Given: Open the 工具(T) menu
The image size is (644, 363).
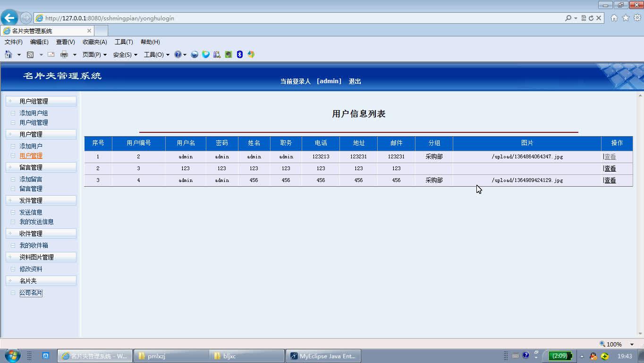Looking at the screenshot, I should point(123,42).
